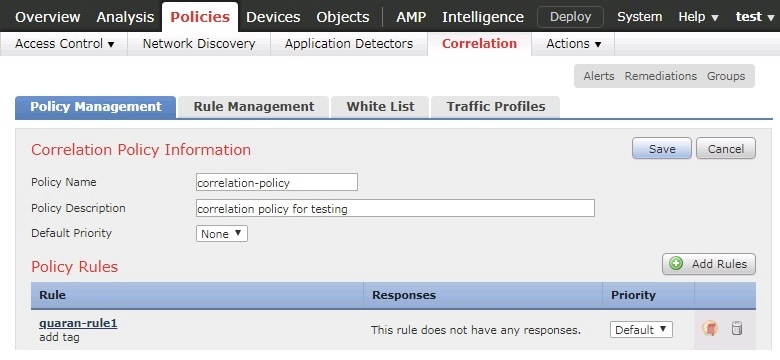Open the White List tab

point(380,107)
